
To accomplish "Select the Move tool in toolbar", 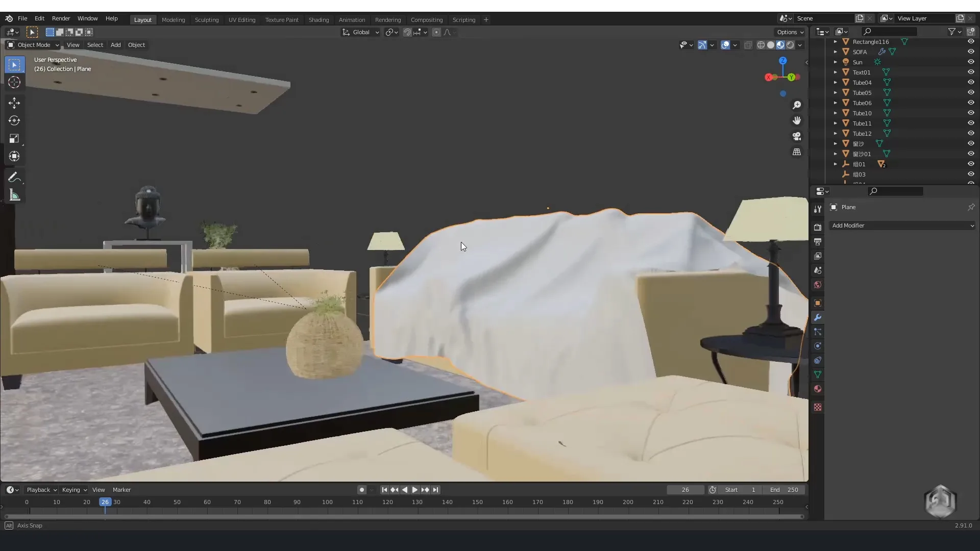I will tap(14, 103).
